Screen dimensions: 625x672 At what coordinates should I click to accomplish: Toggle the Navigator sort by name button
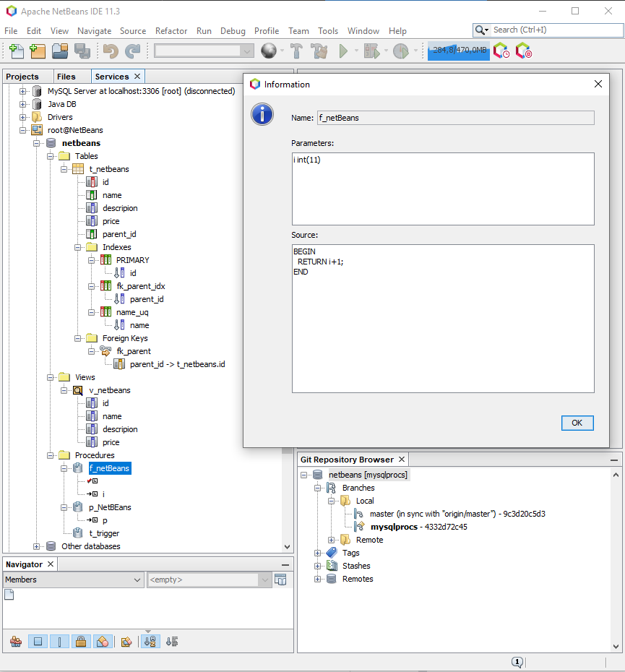coord(150,642)
